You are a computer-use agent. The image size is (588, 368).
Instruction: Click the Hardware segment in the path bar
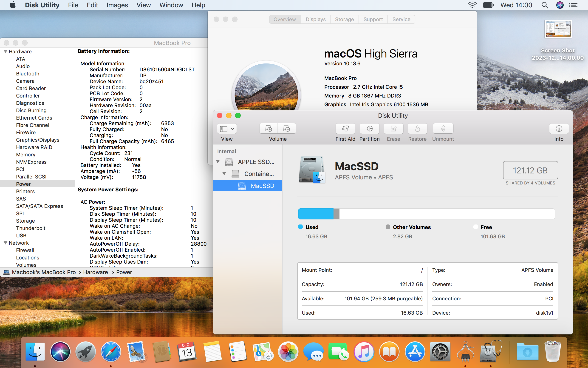click(x=96, y=272)
